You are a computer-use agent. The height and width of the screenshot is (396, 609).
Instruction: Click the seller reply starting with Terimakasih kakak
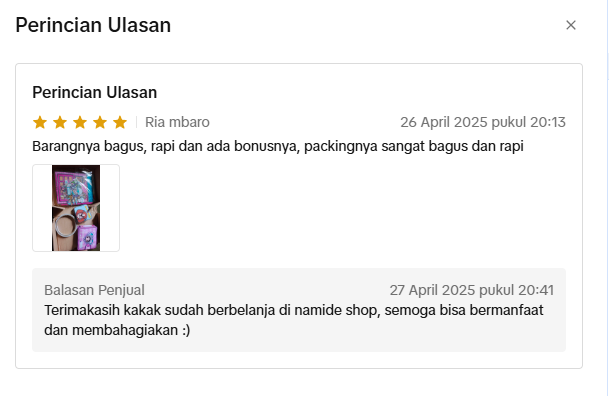click(x=294, y=320)
